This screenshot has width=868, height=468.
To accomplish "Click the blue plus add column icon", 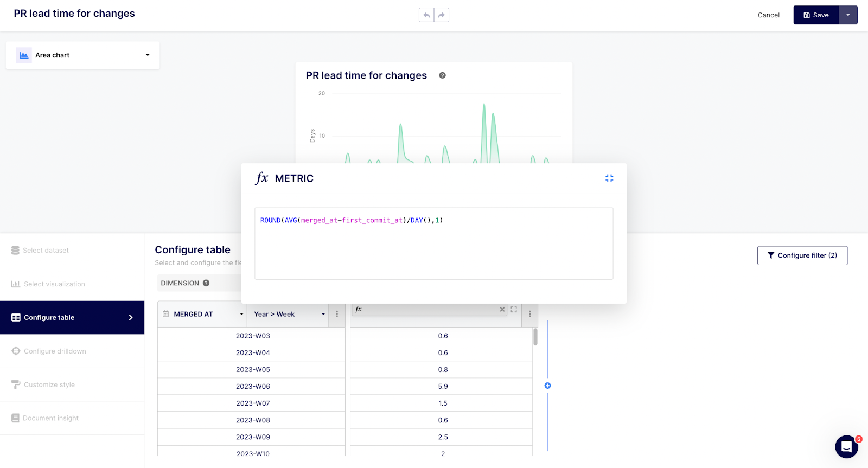I will click(547, 386).
